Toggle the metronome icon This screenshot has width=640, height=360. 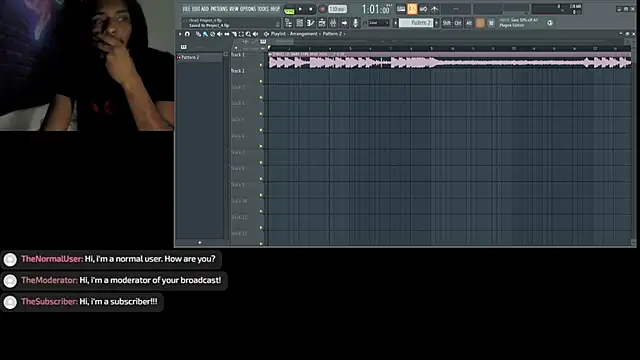click(x=434, y=9)
